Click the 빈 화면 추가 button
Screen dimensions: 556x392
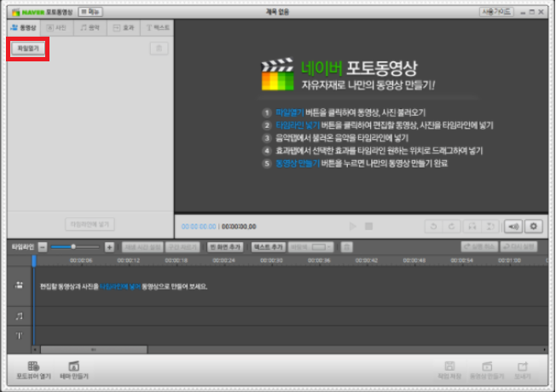coord(225,247)
